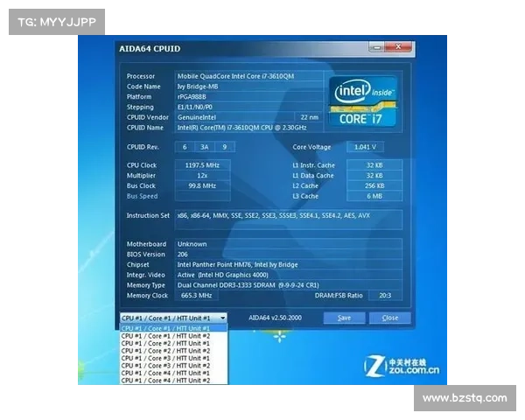
Task: Click the Stepping value E1/L1/N0/P0
Action: 248,107
